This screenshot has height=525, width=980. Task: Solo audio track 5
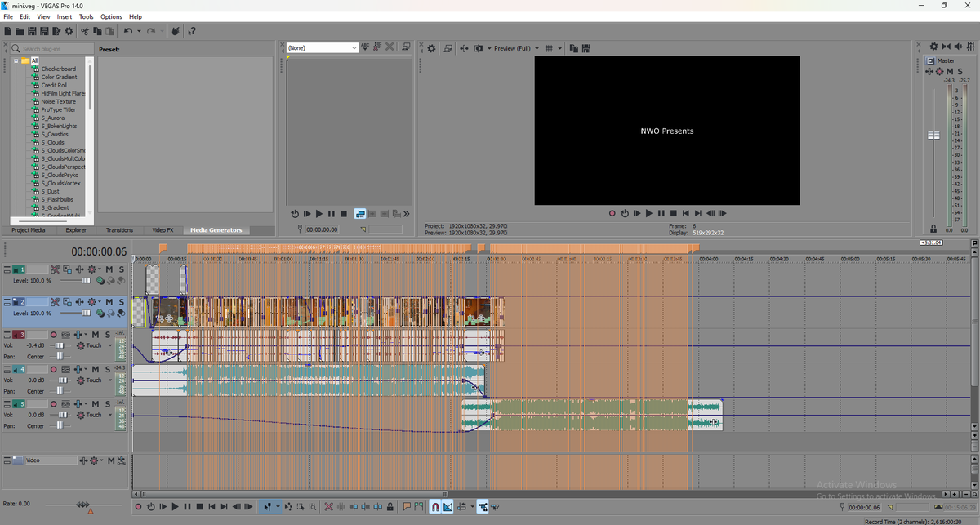point(108,404)
